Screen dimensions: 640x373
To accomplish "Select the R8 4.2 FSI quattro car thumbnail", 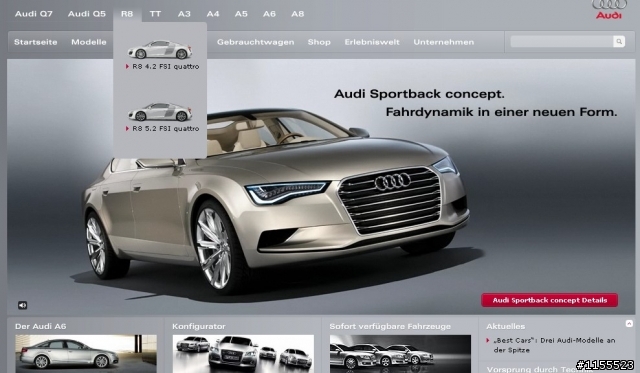I will (160, 49).
